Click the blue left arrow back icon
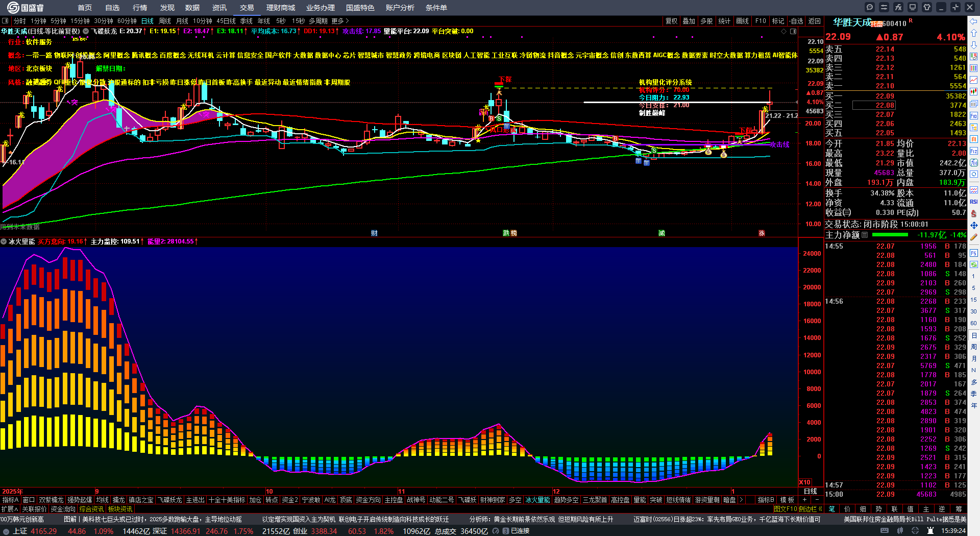980x536 pixels. click(974, 21)
